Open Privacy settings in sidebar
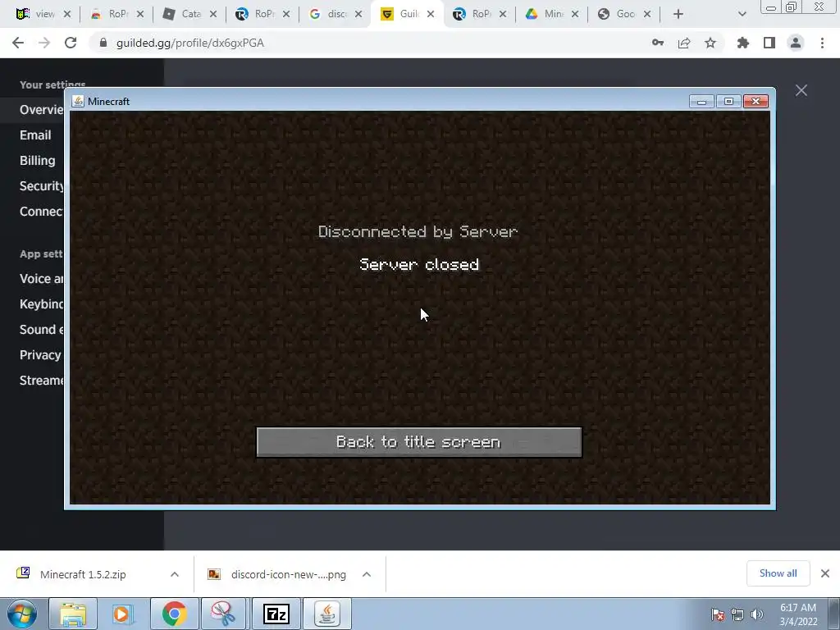Screen dimensions: 840x630 [40, 355]
